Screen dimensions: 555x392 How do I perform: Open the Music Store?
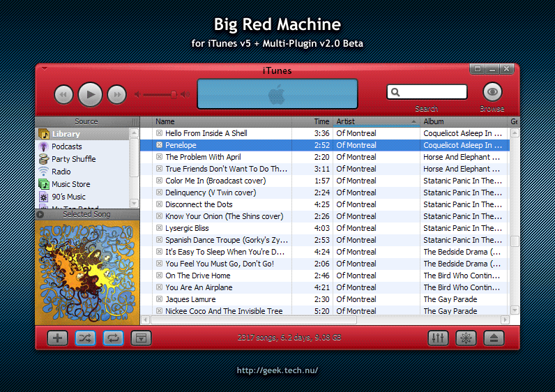pyautogui.click(x=83, y=184)
